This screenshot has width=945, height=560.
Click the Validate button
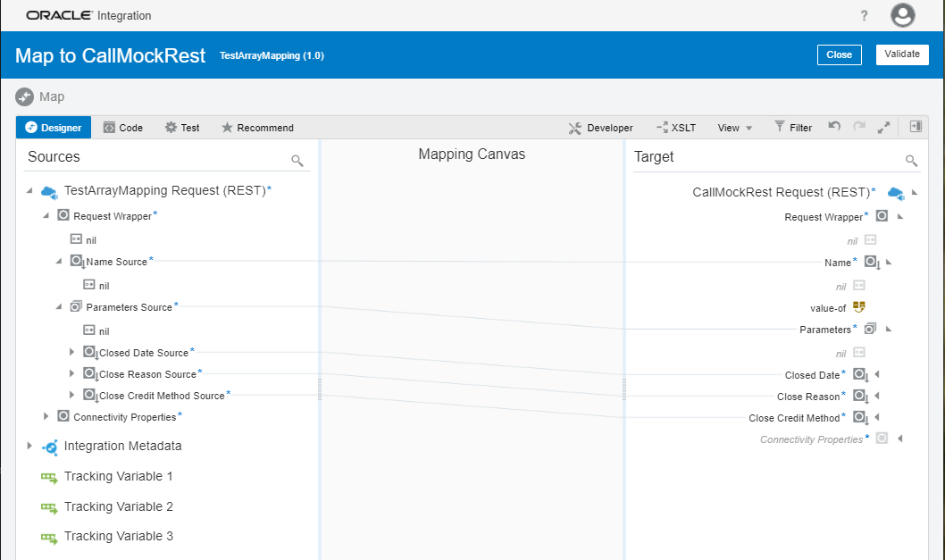pos(902,54)
